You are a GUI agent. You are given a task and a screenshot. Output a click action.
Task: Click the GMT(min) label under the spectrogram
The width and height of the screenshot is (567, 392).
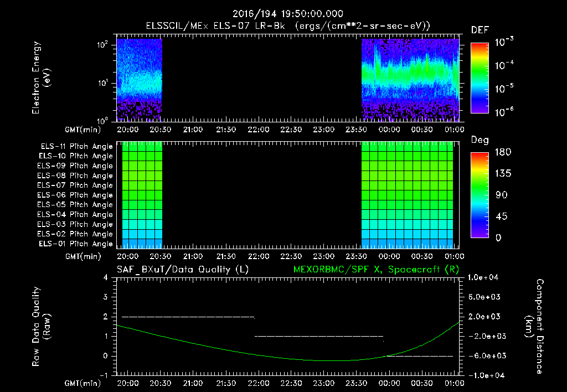tap(83, 130)
